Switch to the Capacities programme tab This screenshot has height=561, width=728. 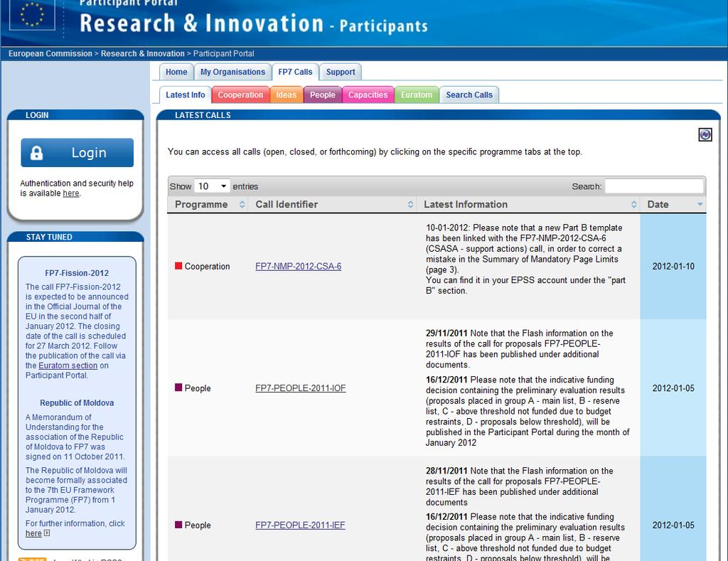point(368,95)
